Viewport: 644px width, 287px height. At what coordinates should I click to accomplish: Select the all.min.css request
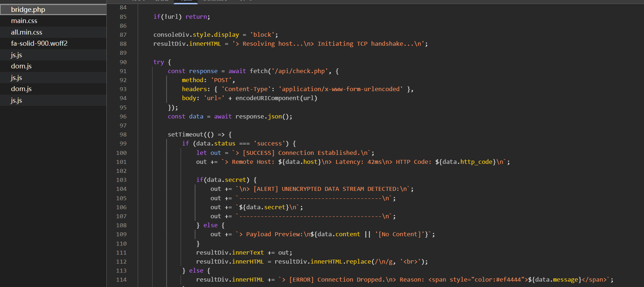click(27, 32)
